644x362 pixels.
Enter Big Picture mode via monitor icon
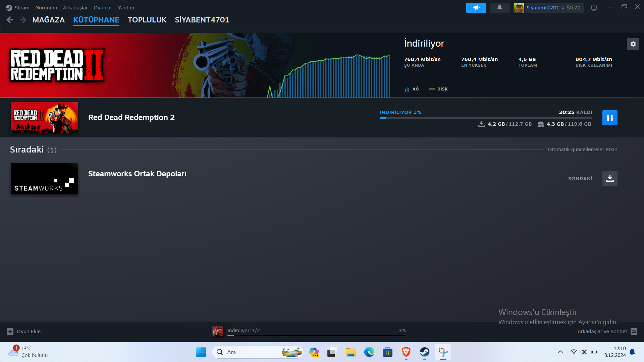click(x=594, y=8)
